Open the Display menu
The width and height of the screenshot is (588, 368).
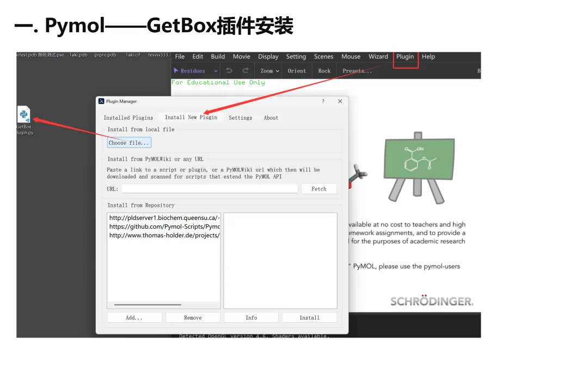[x=268, y=57]
